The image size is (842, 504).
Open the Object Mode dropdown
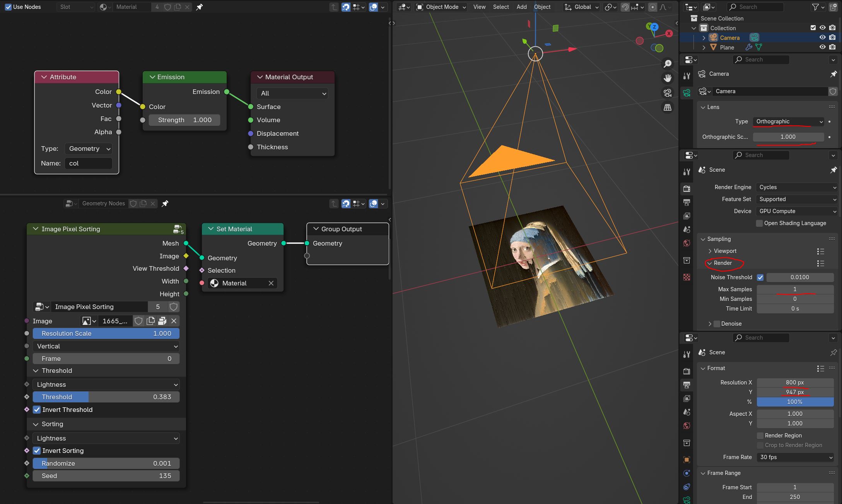point(441,7)
